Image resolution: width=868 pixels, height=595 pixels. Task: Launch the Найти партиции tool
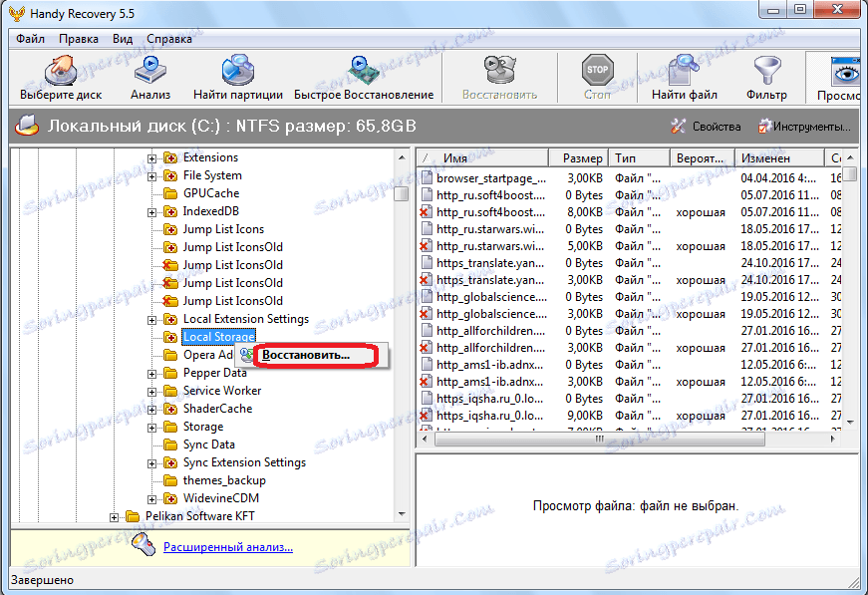click(237, 78)
